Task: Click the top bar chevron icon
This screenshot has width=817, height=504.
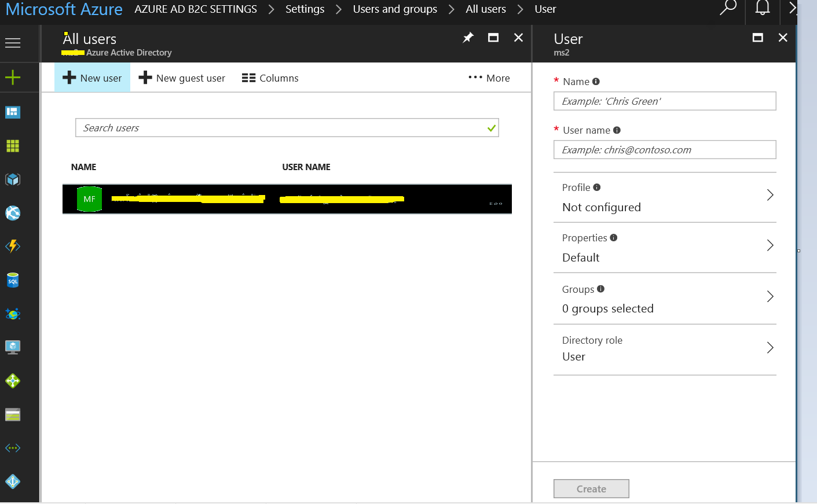Action: (792, 8)
